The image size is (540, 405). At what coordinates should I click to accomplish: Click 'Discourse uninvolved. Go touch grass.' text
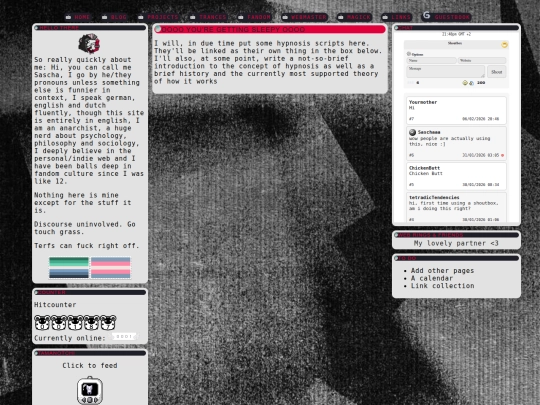tap(85, 228)
